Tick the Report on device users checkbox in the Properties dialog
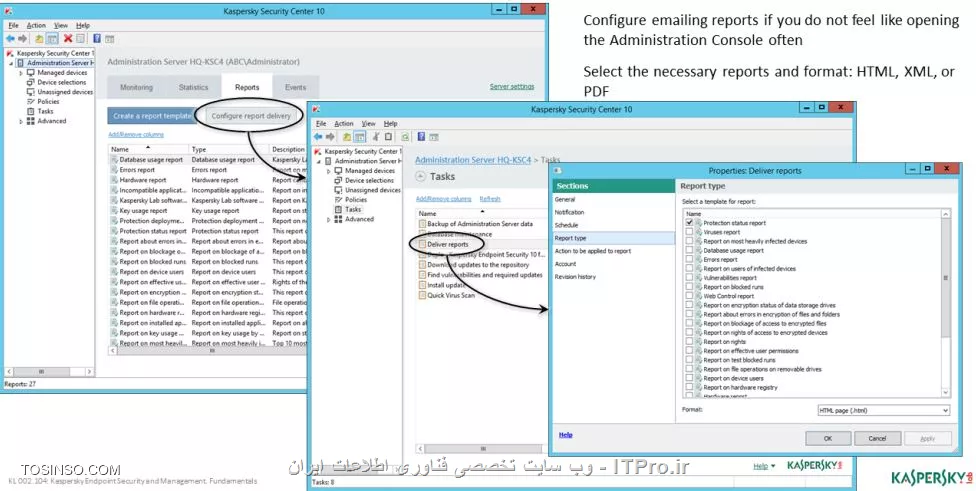The image size is (976, 491). point(689,378)
